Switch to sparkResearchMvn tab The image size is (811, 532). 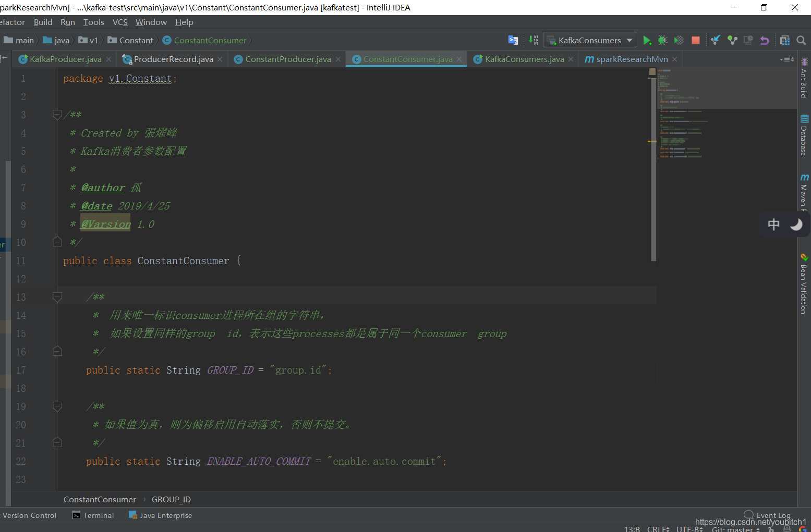tap(632, 59)
